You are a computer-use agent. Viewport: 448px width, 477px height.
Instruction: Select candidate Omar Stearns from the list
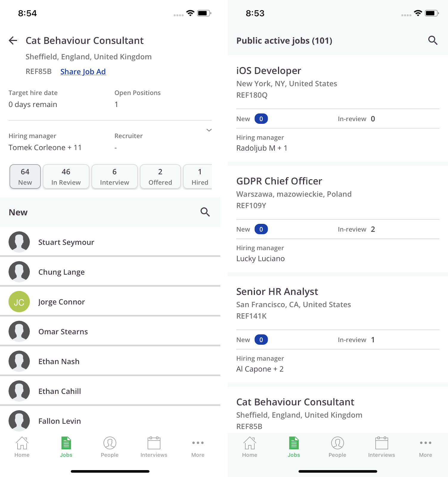point(63,332)
